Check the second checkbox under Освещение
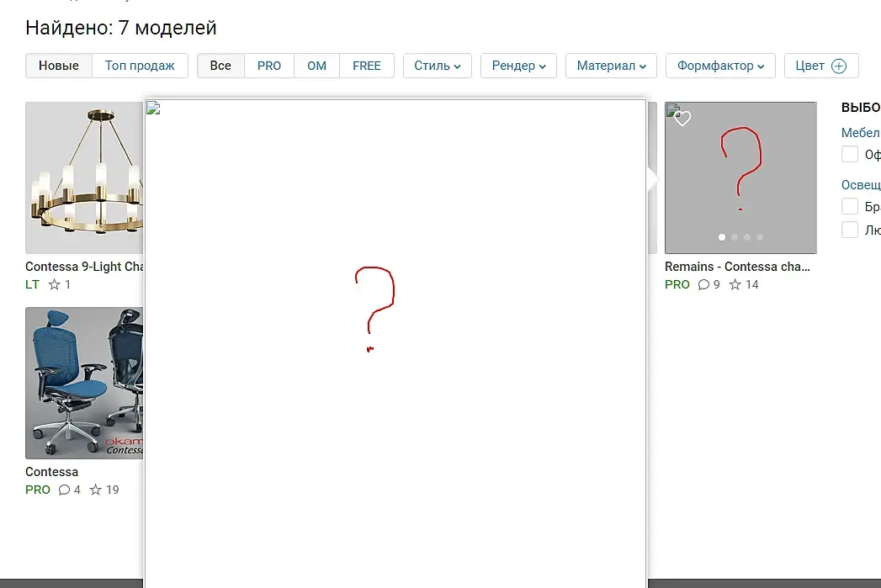This screenshot has height=588, width=881. [850, 229]
